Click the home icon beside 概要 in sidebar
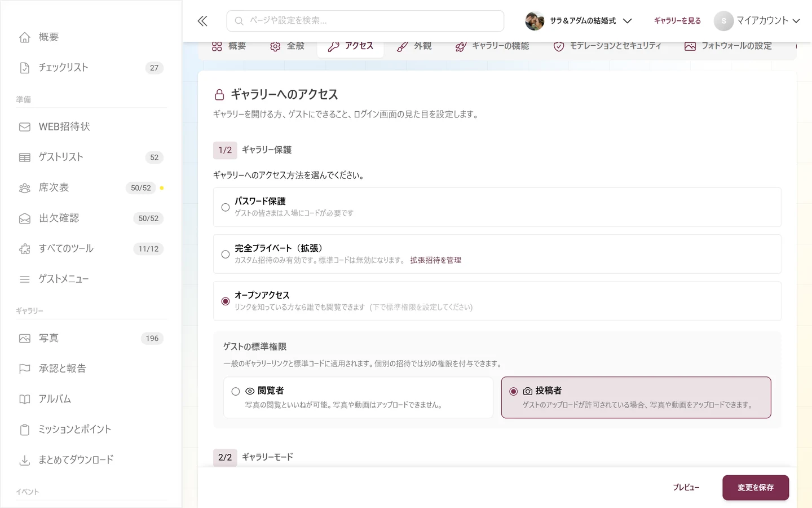The width and height of the screenshot is (812, 508). [x=25, y=37]
